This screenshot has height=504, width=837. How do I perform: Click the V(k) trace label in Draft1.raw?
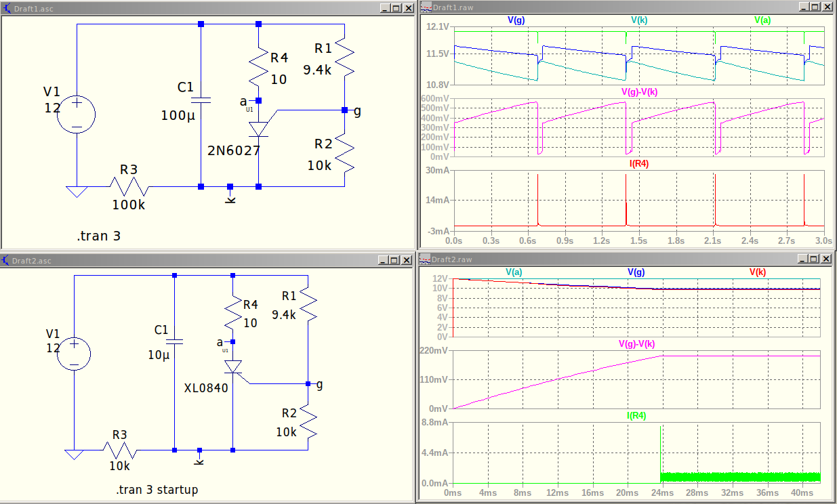(639, 20)
